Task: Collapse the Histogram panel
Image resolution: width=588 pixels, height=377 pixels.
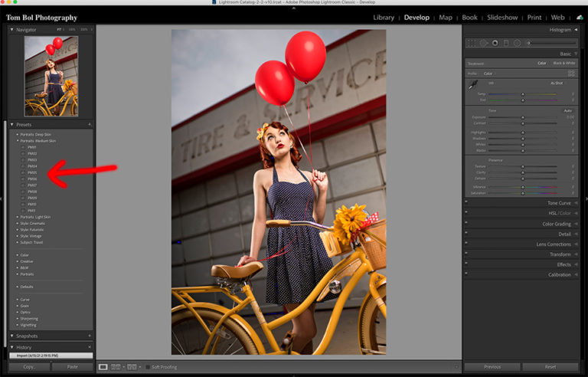Action: pos(576,30)
